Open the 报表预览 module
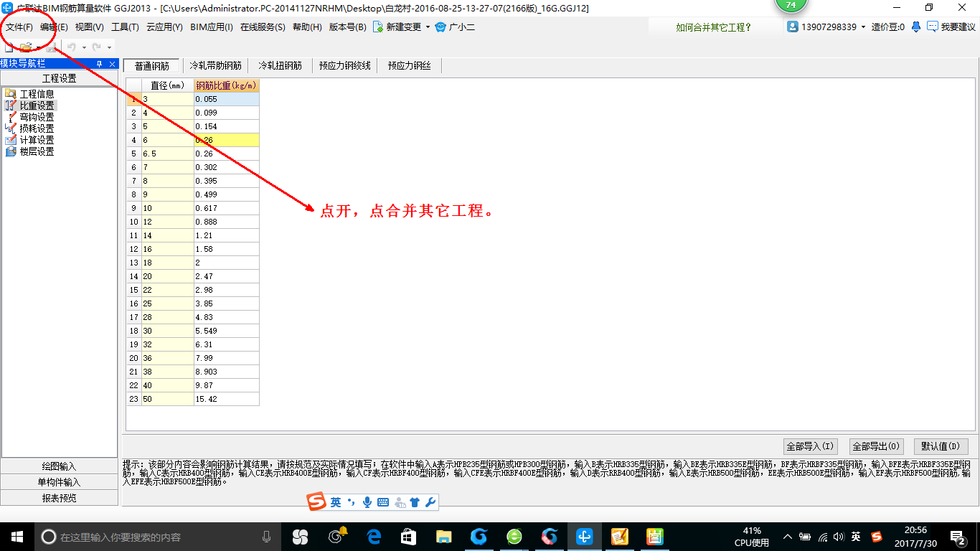The image size is (980, 551). coord(59,498)
